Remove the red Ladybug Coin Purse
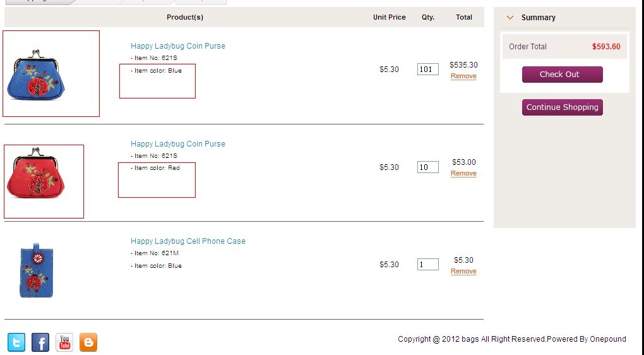Viewport: 644px width, 355px height. [x=463, y=173]
